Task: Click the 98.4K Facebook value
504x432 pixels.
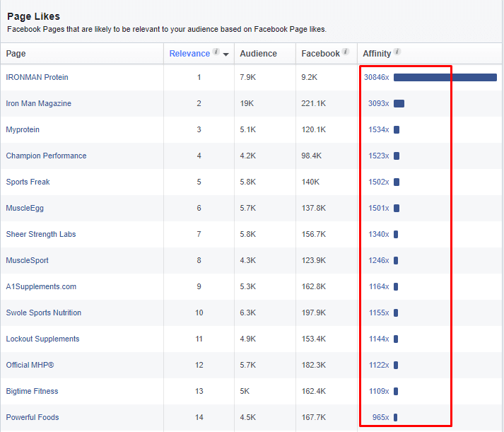Action: (312, 156)
